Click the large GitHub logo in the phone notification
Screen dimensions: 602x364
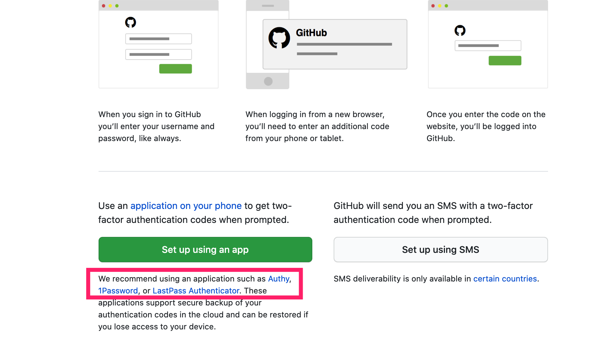tap(279, 38)
